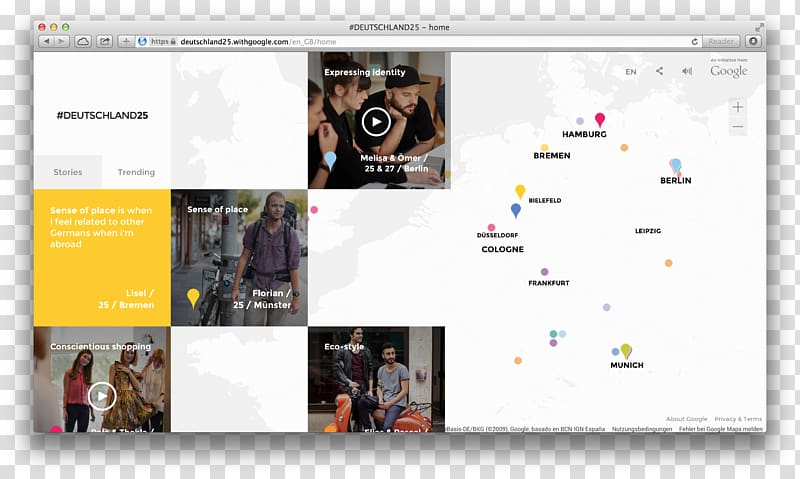The image size is (800, 479).
Task: Open Florian's Sense of place story
Action: (239, 258)
